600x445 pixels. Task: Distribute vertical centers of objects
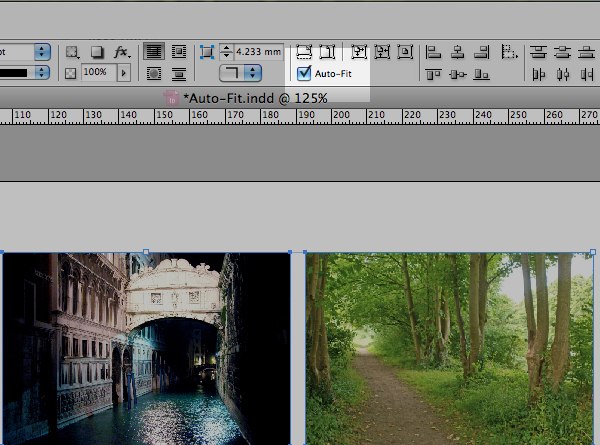562,52
